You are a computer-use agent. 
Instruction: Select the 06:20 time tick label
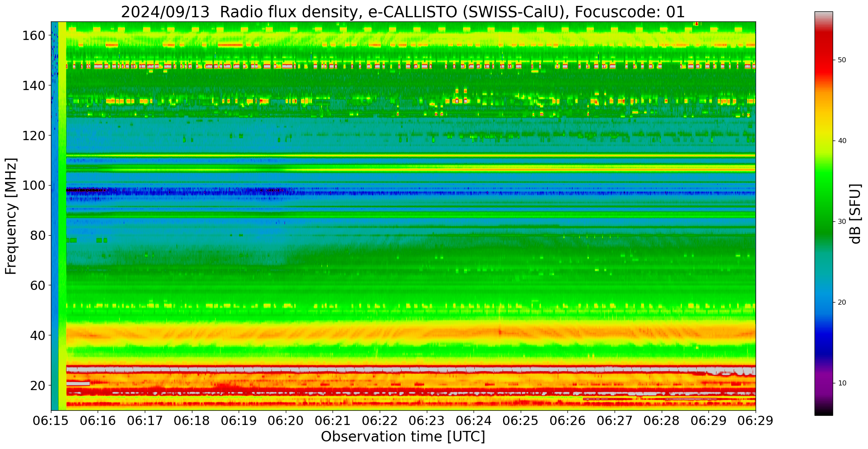[286, 421]
